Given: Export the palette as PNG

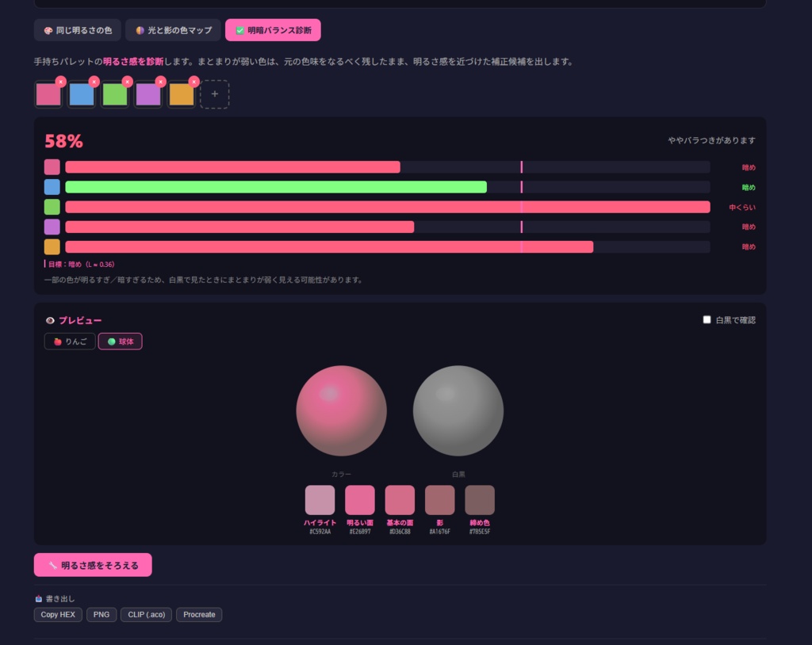Looking at the screenshot, I should (x=101, y=614).
